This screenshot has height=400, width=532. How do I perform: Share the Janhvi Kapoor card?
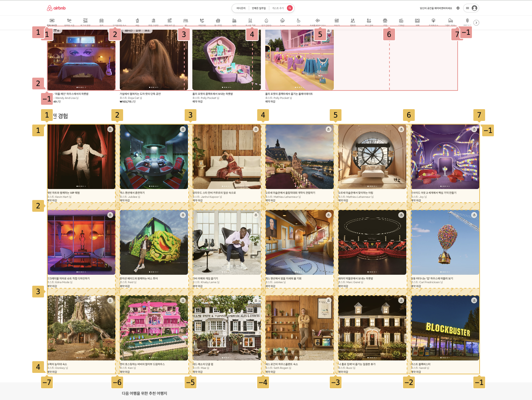pyautogui.click(x=256, y=129)
